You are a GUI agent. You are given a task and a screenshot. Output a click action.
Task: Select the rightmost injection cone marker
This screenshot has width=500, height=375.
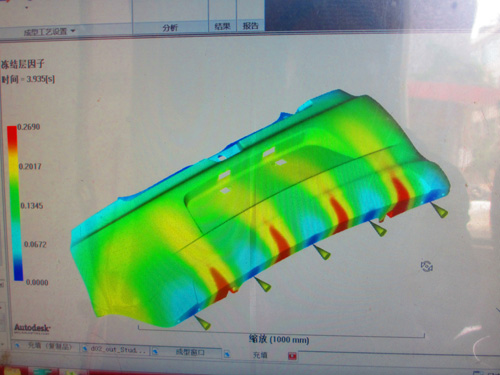[x=440, y=210]
